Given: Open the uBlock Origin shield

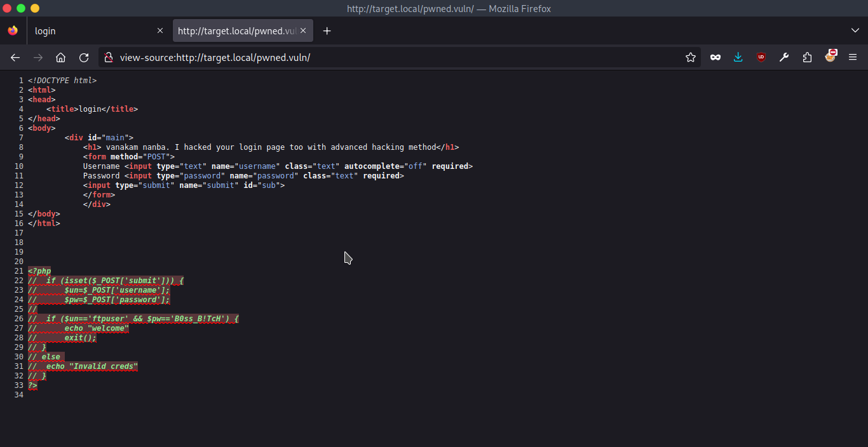Looking at the screenshot, I should 761,57.
